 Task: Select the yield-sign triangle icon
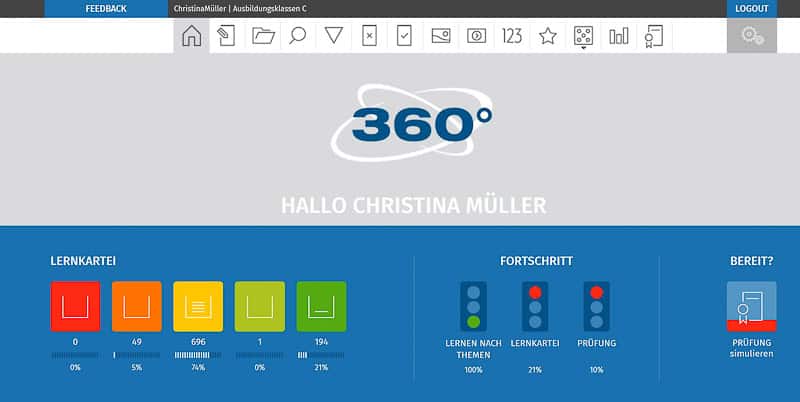pyautogui.click(x=334, y=36)
